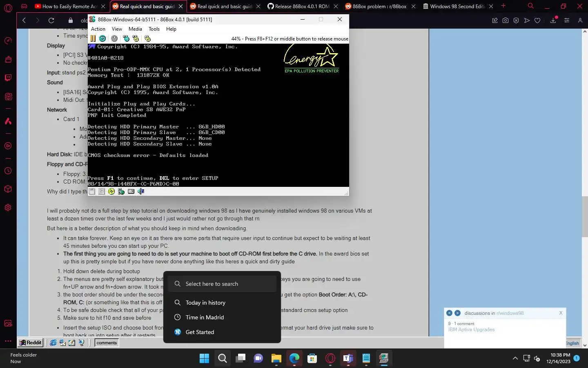This screenshot has width=588, height=368.
Task: Go back in browser history
Action: click(x=24, y=20)
